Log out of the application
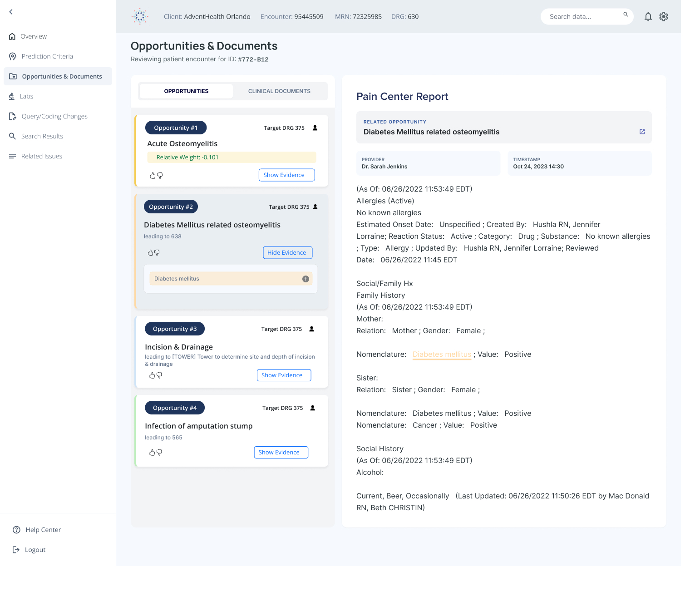 [x=29, y=550]
